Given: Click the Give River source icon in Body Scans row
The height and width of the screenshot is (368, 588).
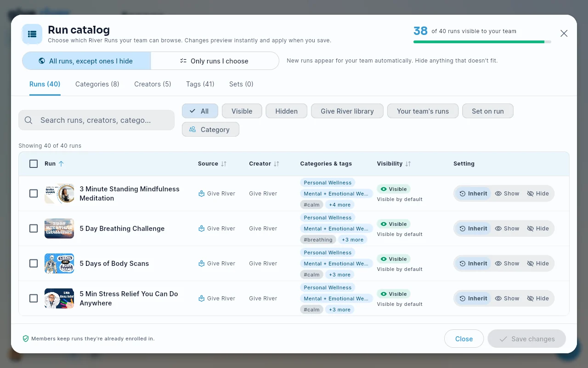Looking at the screenshot, I should click(201, 264).
